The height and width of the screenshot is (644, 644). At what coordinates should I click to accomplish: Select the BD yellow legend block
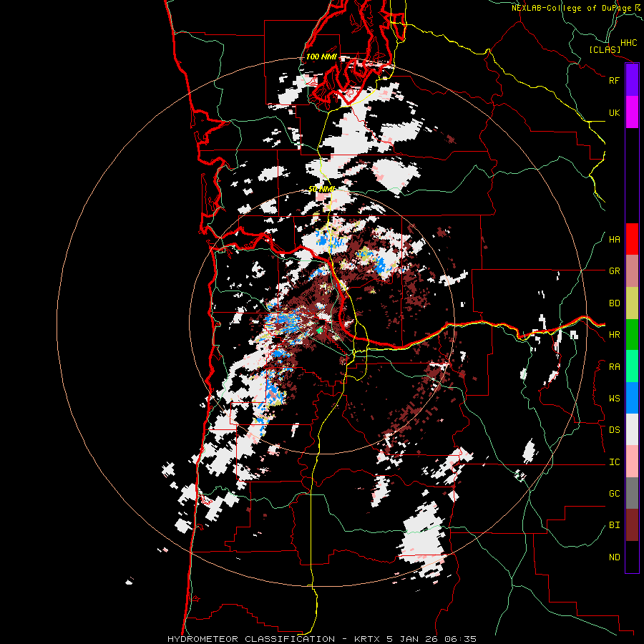tap(632, 303)
